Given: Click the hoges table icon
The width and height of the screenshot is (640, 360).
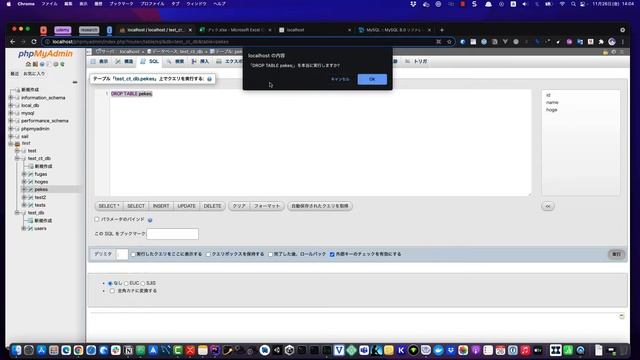Looking at the screenshot, I should 31,182.
